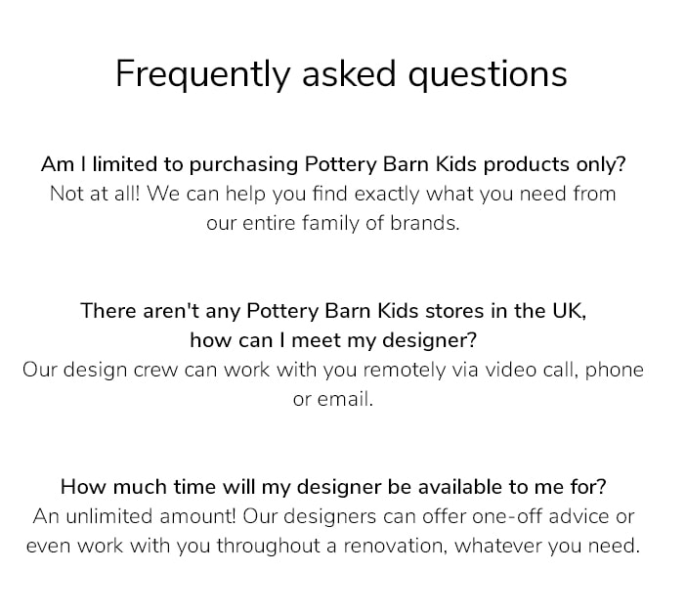This screenshot has height=616, width=686.
Task: Click the 'or email.' text line
Action: point(333,399)
